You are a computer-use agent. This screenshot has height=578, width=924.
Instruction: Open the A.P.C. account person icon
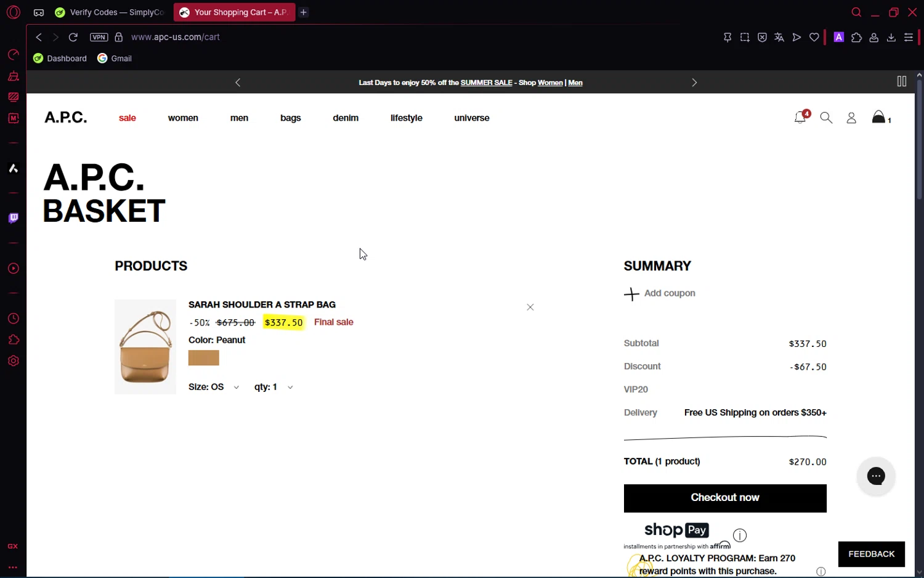[x=851, y=118]
